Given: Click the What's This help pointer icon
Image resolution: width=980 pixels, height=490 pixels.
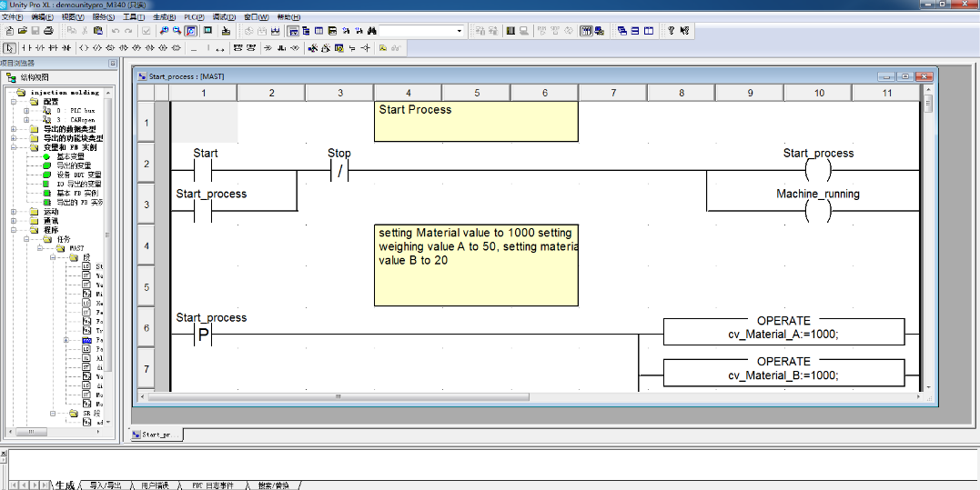Looking at the screenshot, I should click(684, 31).
